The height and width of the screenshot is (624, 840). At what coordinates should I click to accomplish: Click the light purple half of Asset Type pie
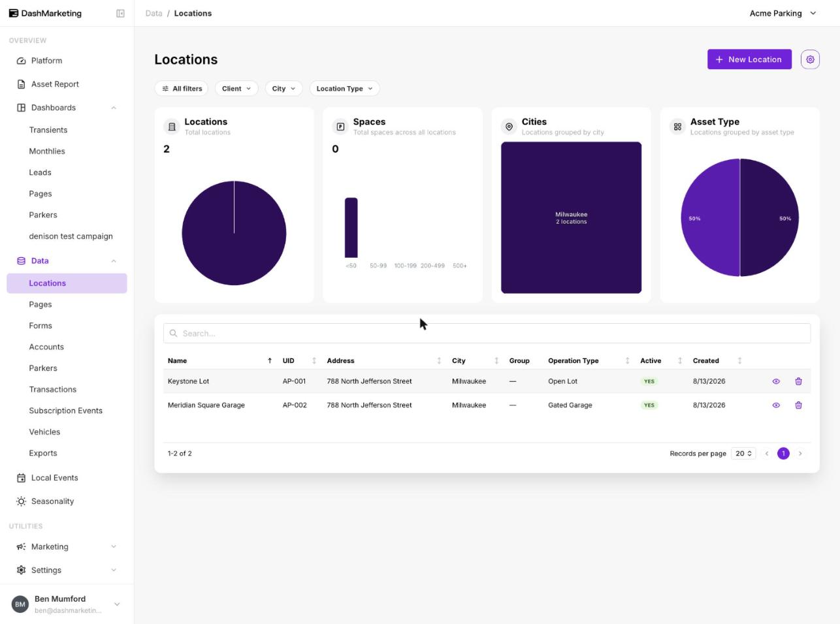710,217
